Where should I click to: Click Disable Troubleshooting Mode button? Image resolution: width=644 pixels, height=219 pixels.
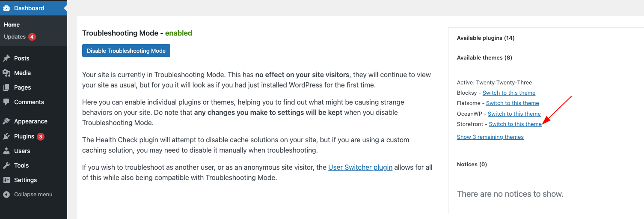point(126,51)
